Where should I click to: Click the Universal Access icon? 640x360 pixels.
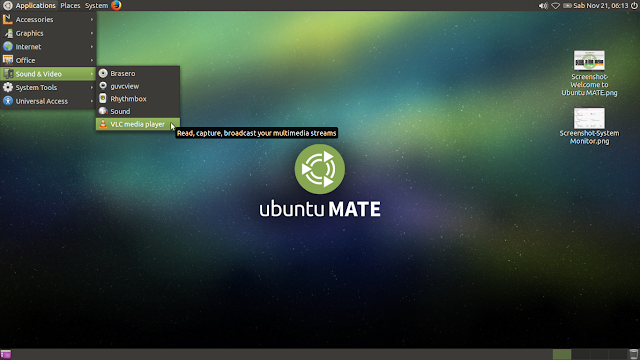click(x=8, y=101)
